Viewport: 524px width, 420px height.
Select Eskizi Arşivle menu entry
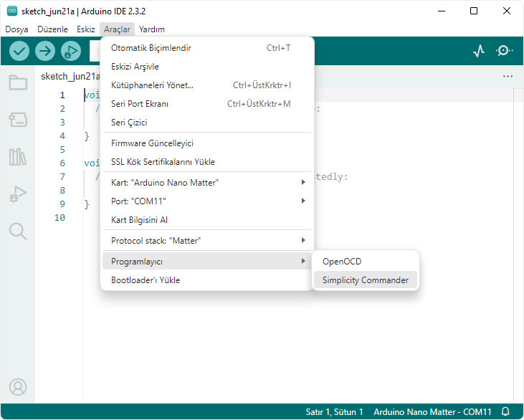(207, 67)
